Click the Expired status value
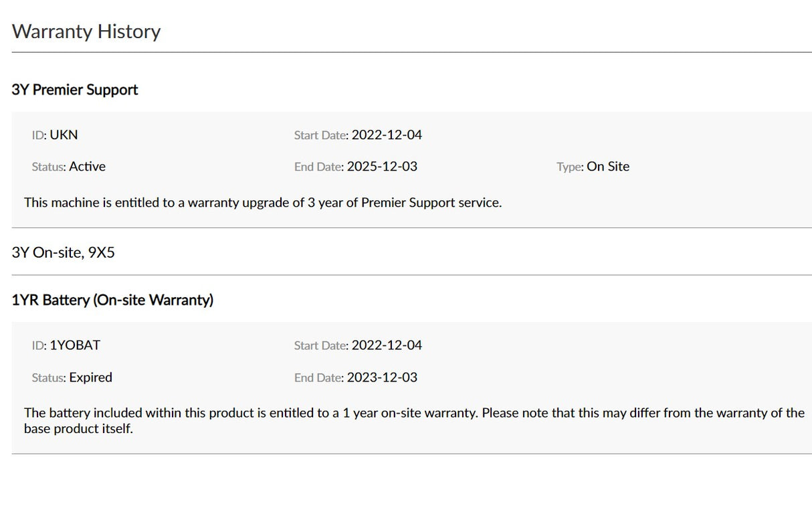Screen dimensions: 812x508 (91, 377)
